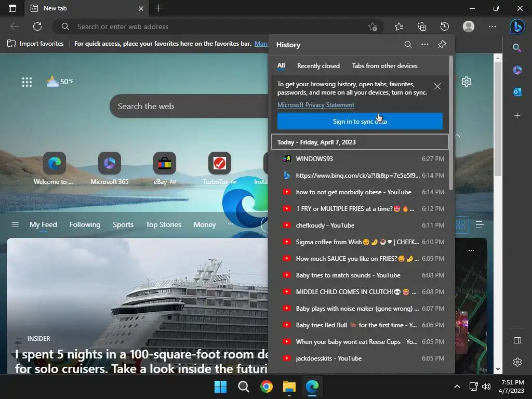
Task: Open 'how to not get morbidly obese' entry
Action: click(360, 192)
